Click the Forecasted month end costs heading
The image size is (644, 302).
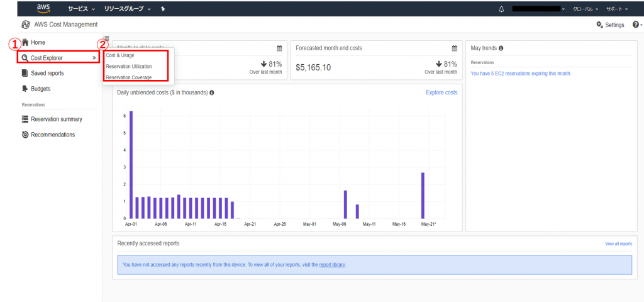[x=329, y=48]
